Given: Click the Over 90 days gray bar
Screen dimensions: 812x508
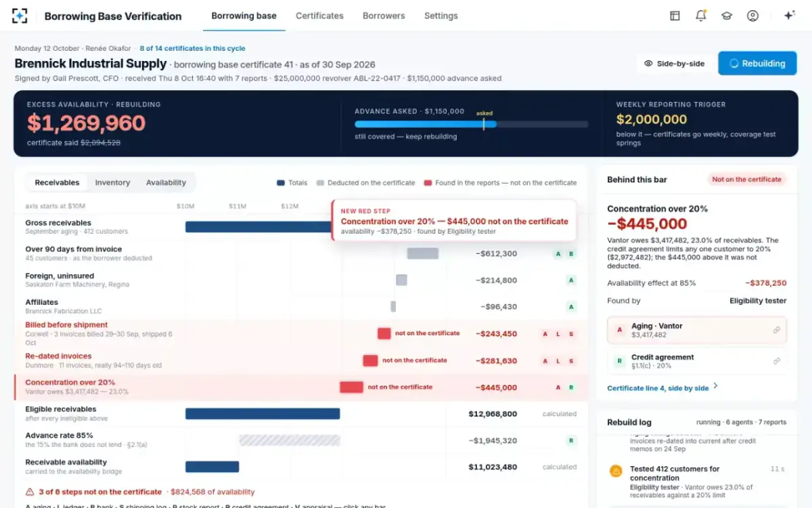Looking at the screenshot, I should click(422, 253).
